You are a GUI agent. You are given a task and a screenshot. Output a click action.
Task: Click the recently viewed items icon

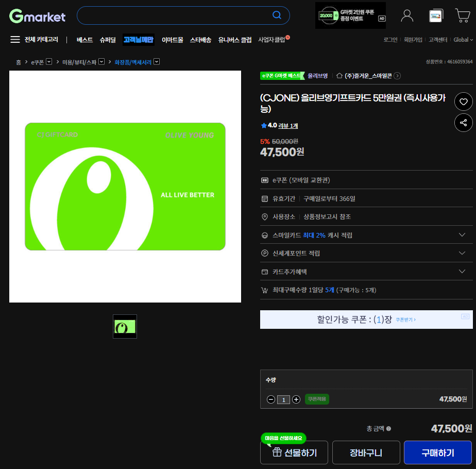click(x=436, y=15)
